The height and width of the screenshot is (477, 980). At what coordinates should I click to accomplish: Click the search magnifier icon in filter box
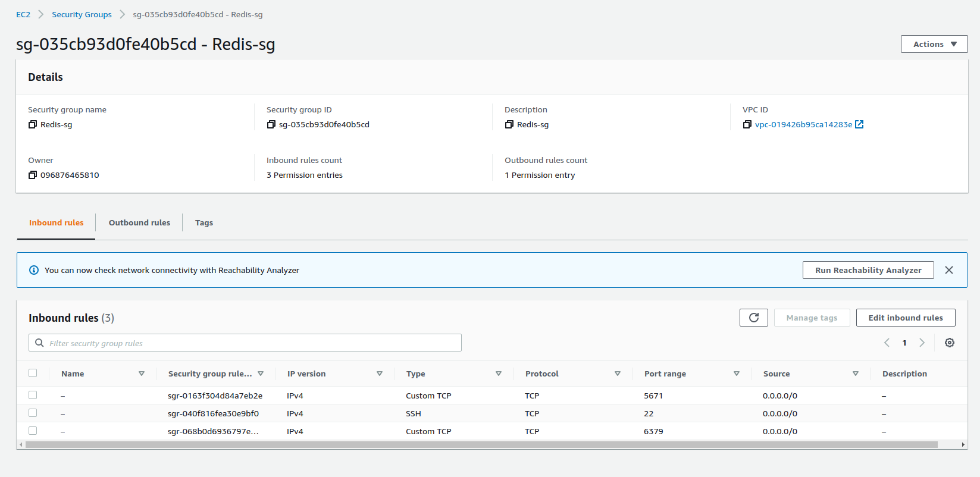pyautogui.click(x=39, y=343)
